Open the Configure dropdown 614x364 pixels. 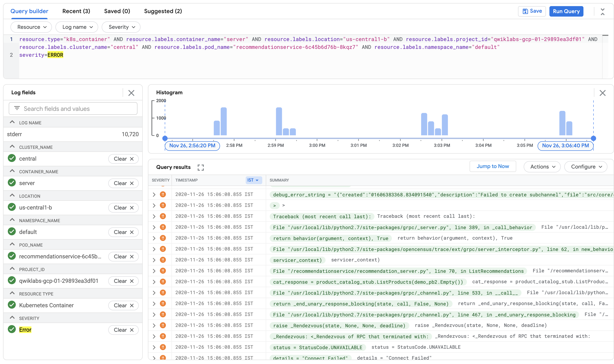tap(586, 167)
